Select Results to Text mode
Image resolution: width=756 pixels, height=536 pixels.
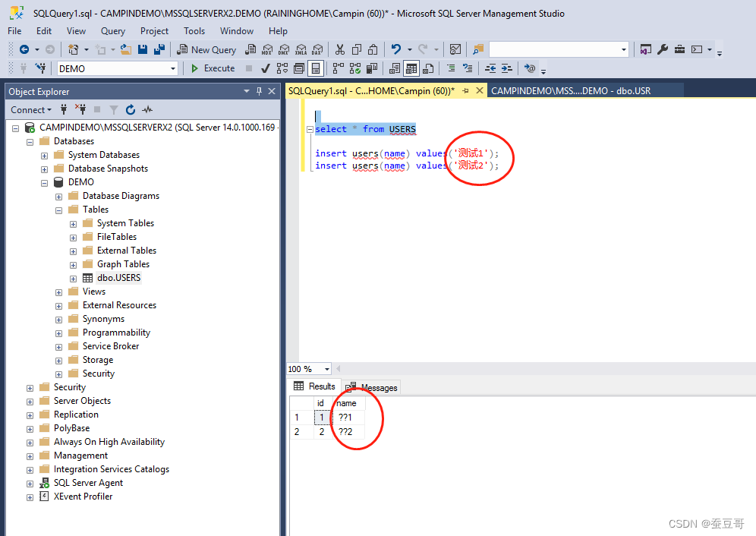(x=395, y=68)
